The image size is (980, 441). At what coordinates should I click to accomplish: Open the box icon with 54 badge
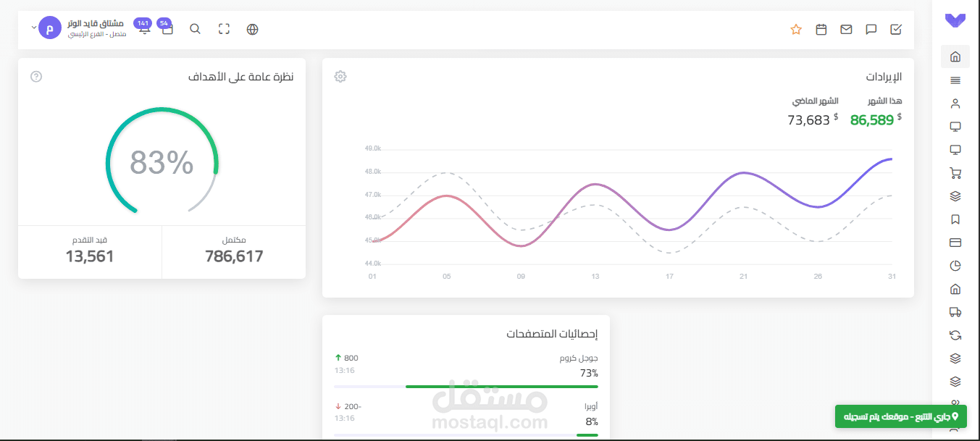(167, 28)
